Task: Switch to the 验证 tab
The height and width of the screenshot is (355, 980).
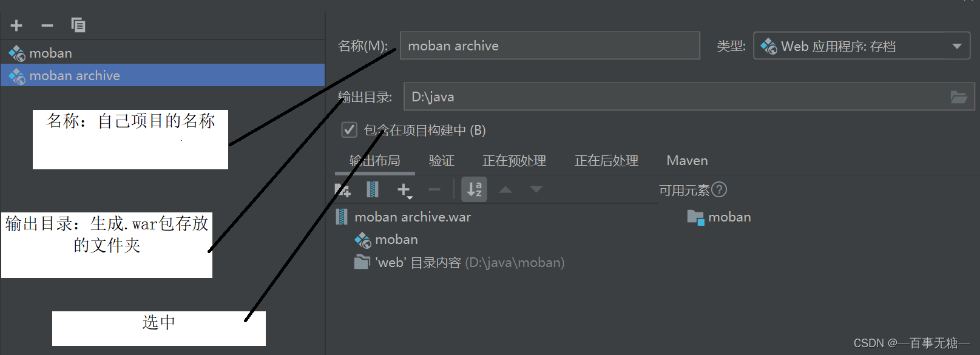Action: [x=442, y=161]
